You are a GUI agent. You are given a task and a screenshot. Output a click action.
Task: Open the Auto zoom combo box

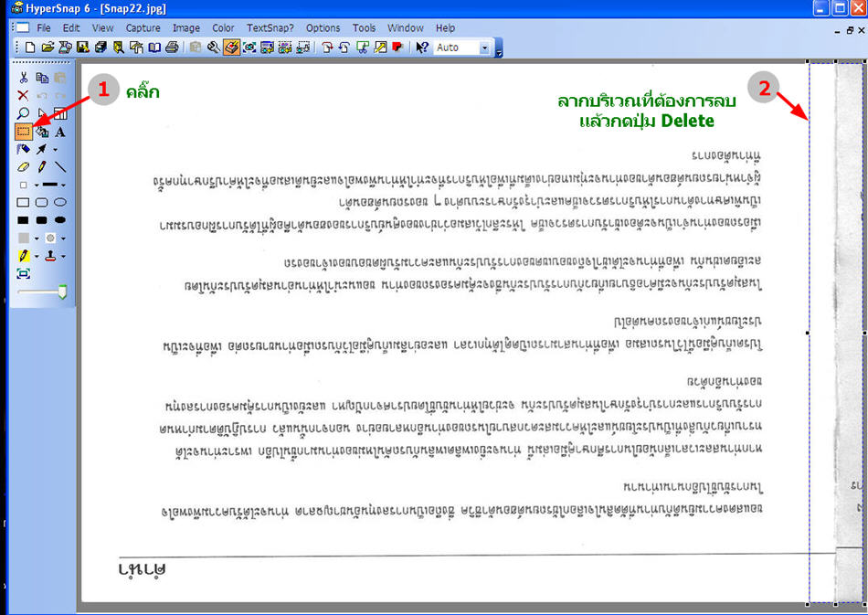pos(484,48)
